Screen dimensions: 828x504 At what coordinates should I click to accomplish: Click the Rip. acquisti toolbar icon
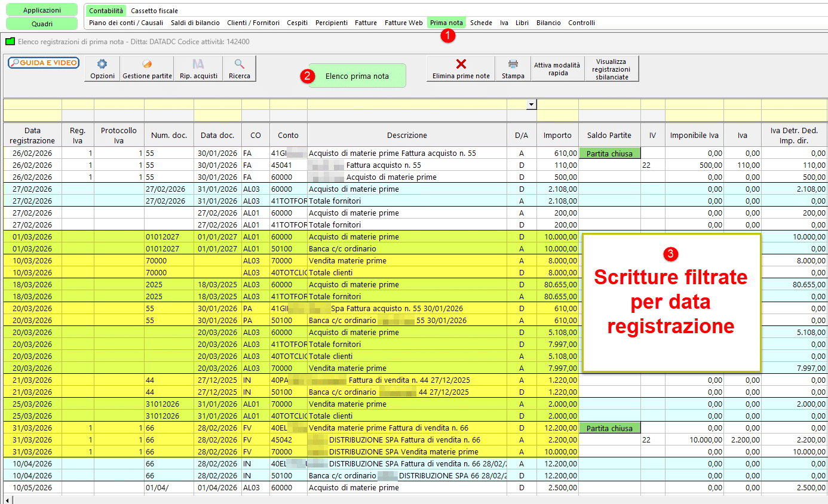pos(198,69)
